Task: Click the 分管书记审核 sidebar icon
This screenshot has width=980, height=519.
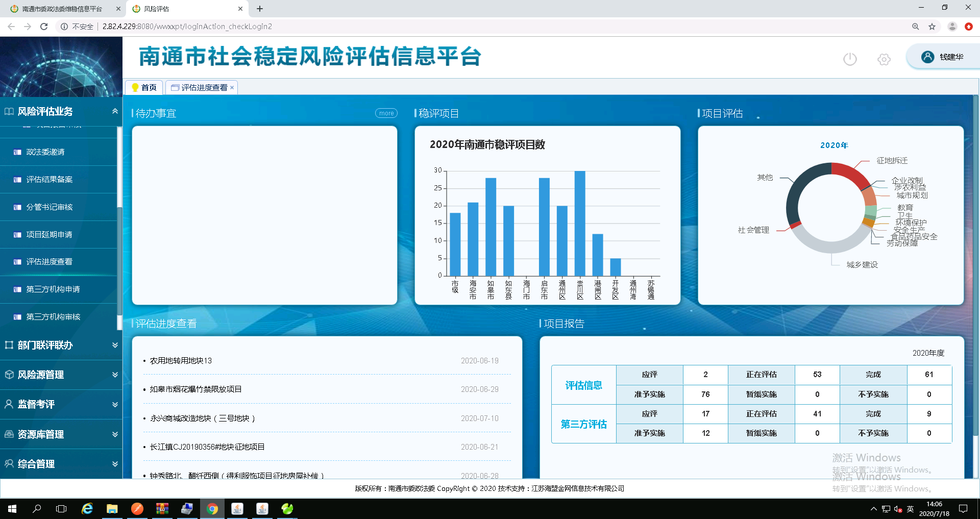Action: [x=17, y=207]
